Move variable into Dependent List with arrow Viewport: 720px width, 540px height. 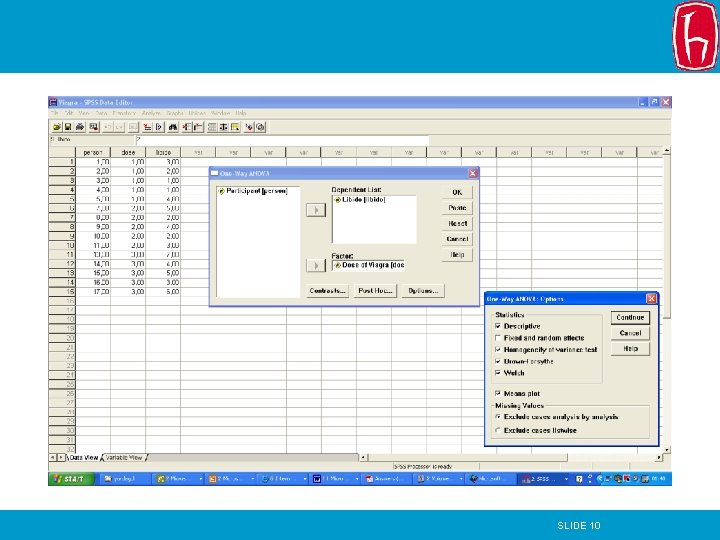tap(316, 210)
